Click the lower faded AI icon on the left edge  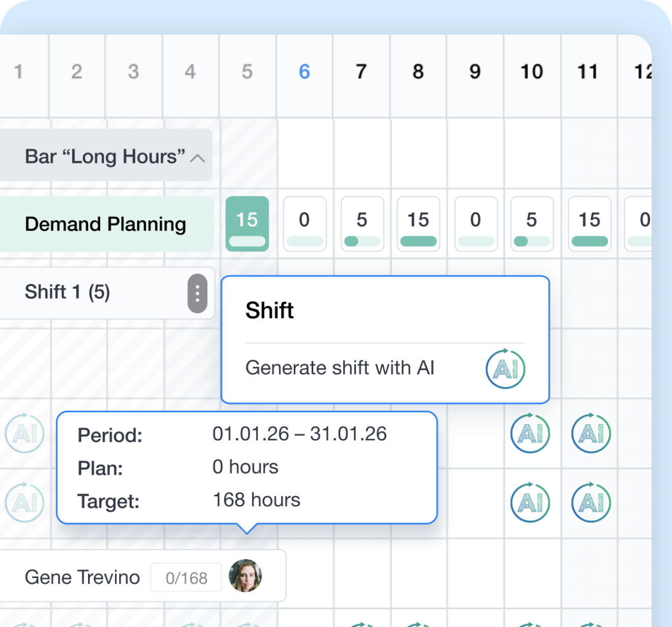click(23, 502)
